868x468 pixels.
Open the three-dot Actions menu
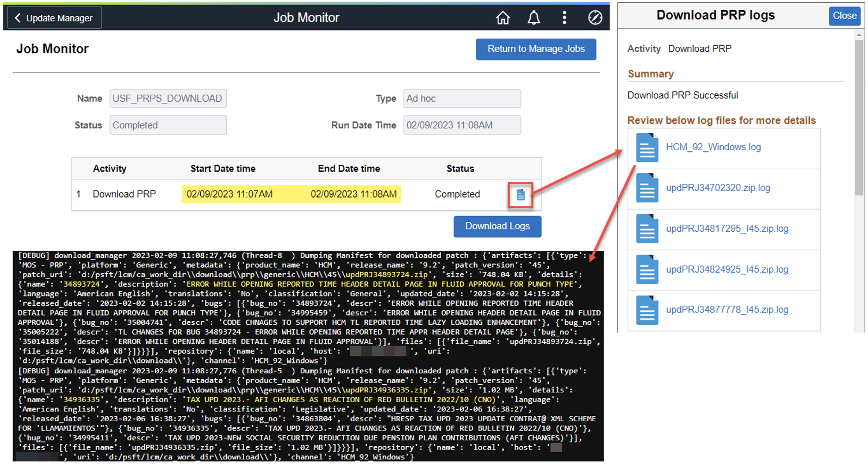tap(565, 18)
